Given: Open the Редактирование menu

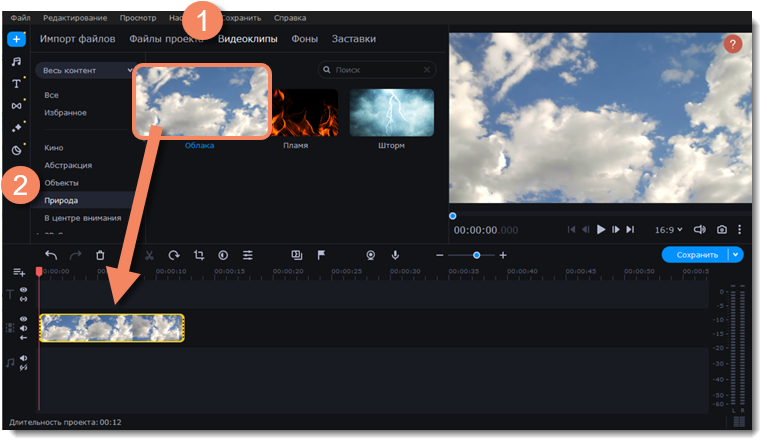Looking at the screenshot, I should (x=77, y=18).
